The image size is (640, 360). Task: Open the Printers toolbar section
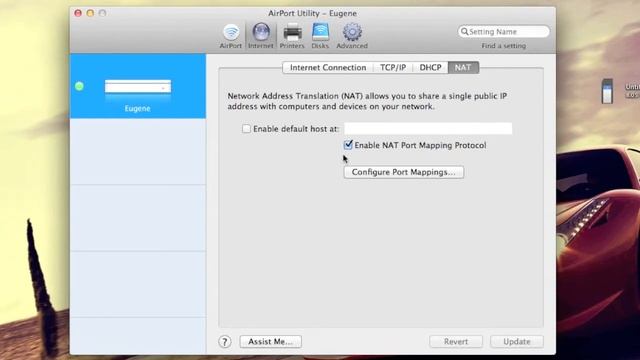(x=292, y=36)
